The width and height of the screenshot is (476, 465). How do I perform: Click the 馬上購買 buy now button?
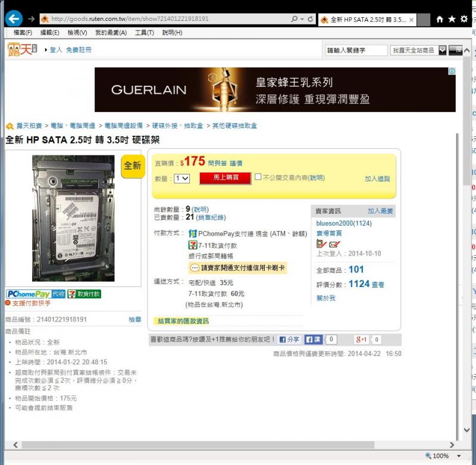[x=226, y=178]
